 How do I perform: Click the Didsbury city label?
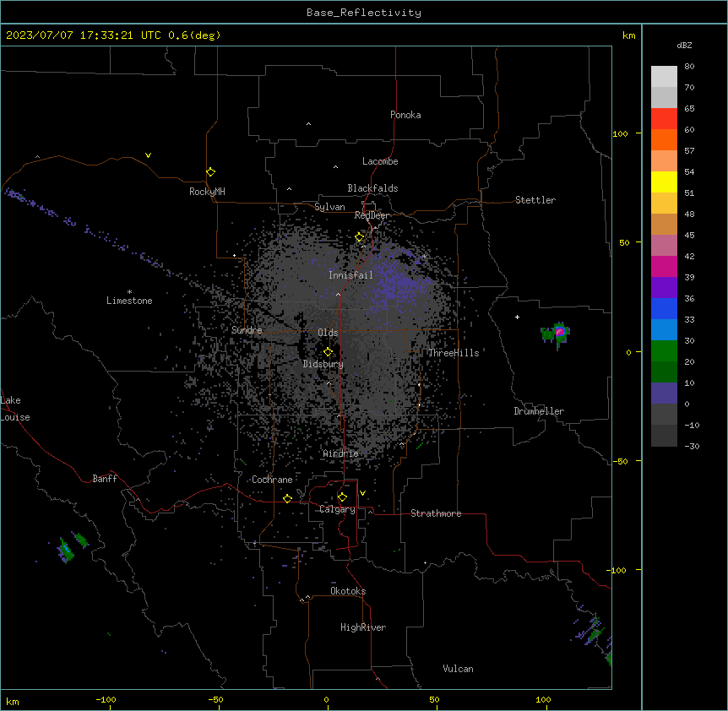click(x=323, y=364)
